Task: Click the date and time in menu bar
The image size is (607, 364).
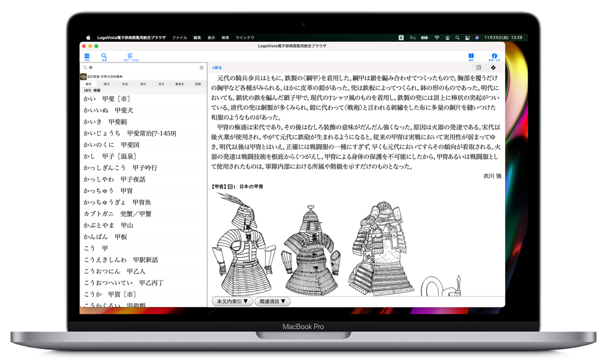Action: (x=503, y=38)
